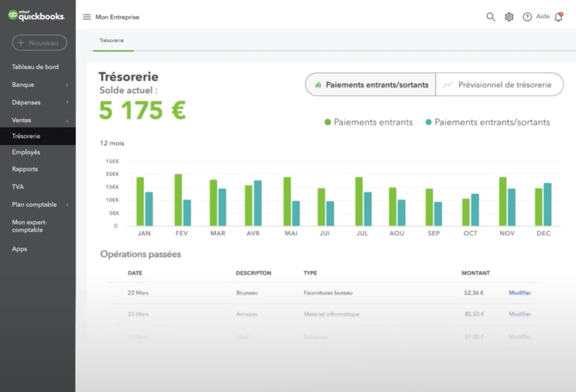Click the 52,36 € amount
576x392 pixels.
(x=474, y=293)
